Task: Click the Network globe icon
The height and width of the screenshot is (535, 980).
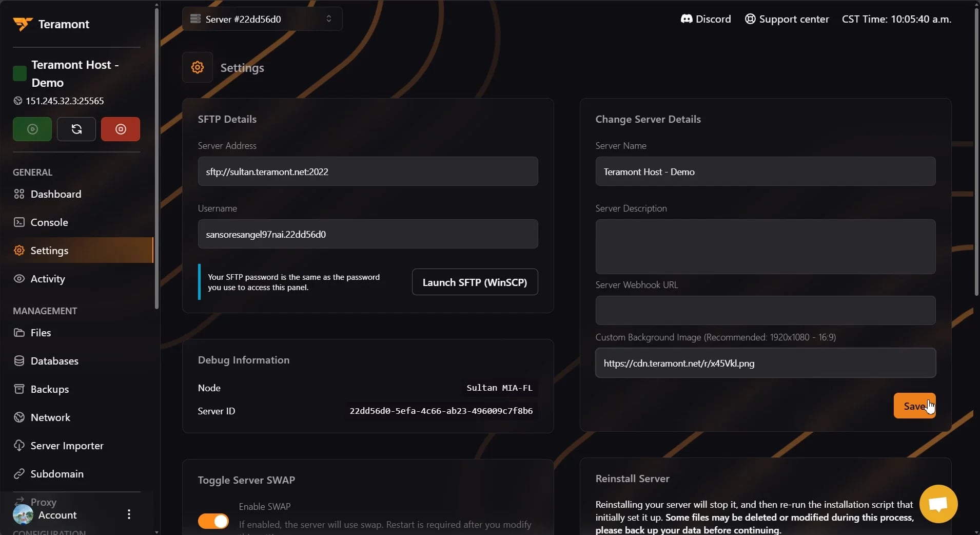Action: [19, 417]
